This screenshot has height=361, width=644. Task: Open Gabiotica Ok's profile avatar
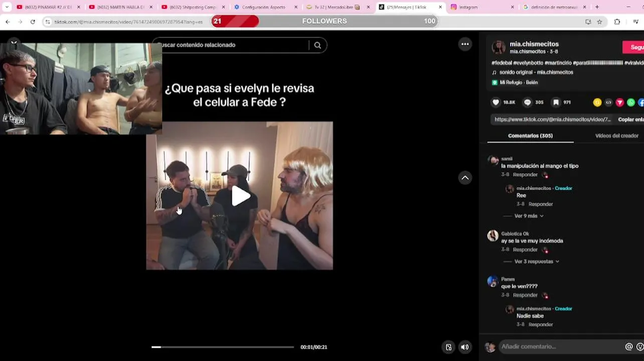pyautogui.click(x=493, y=236)
